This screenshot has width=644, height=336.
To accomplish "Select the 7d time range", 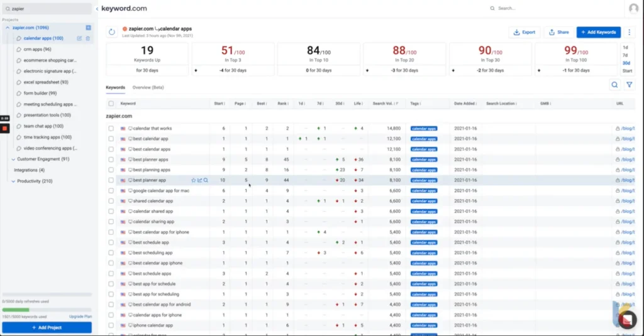I will 626,55.
